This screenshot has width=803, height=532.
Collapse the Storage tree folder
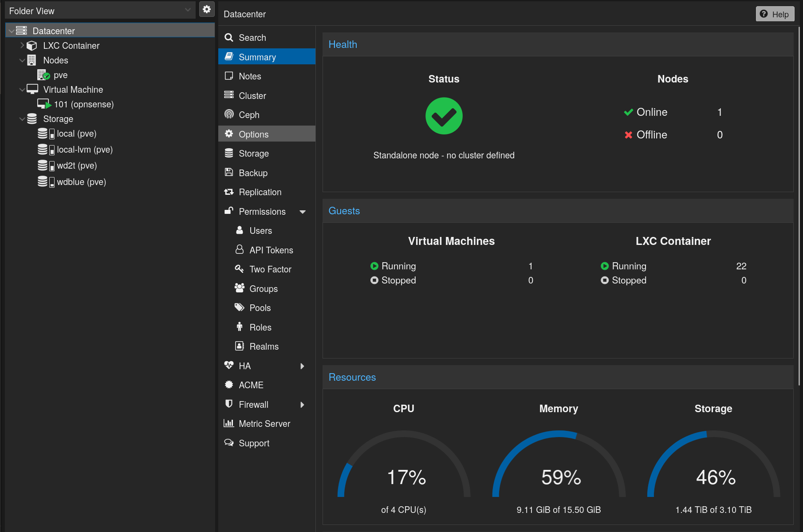[22, 119]
